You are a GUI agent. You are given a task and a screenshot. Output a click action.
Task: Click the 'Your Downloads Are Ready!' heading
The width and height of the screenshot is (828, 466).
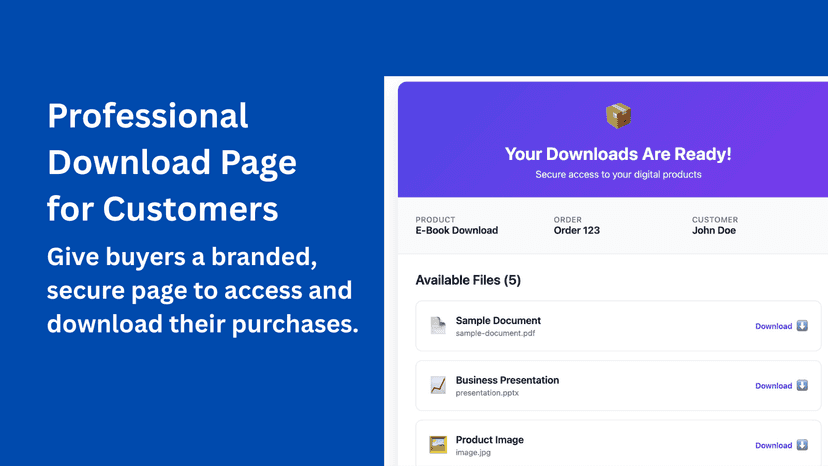618,154
